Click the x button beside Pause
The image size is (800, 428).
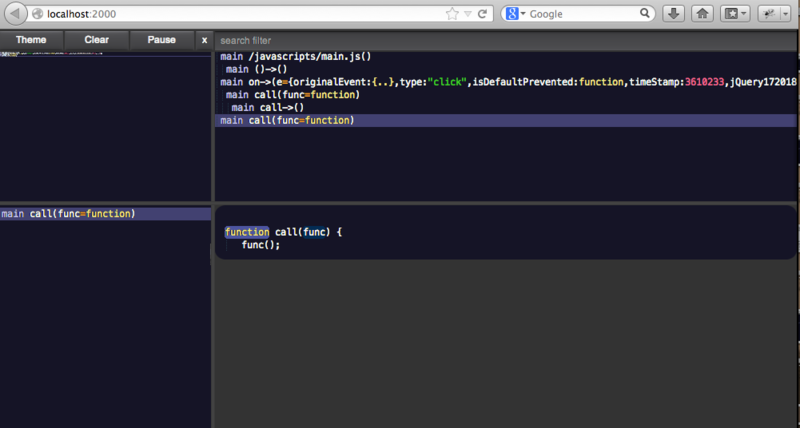click(x=205, y=40)
